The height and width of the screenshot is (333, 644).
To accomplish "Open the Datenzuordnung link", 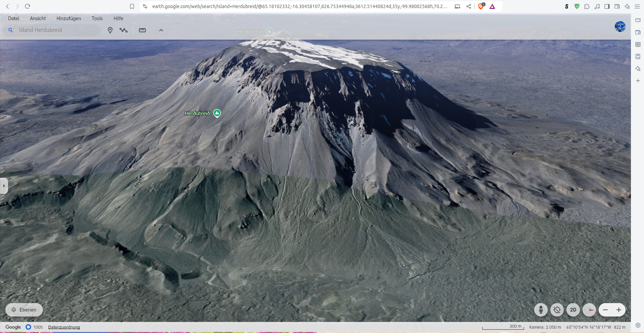I will 64,327.
